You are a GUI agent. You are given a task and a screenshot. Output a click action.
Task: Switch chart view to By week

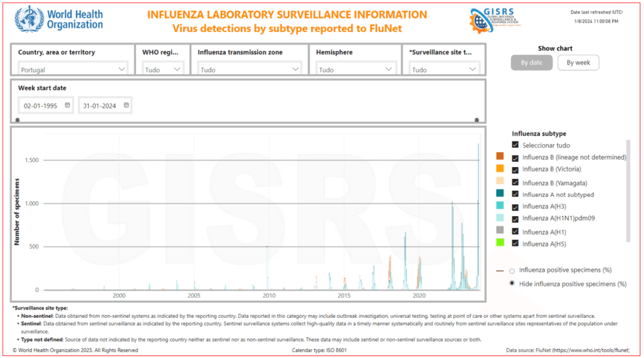coord(578,63)
